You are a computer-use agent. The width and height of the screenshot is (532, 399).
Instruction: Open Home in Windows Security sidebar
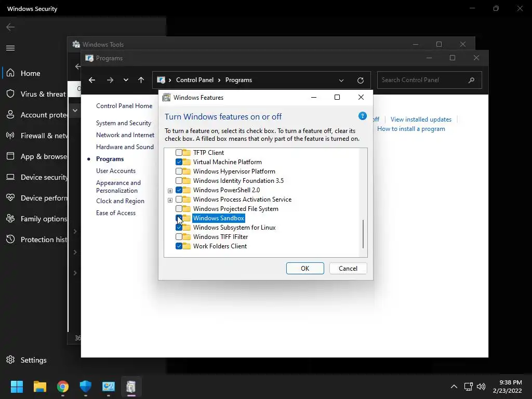30,73
